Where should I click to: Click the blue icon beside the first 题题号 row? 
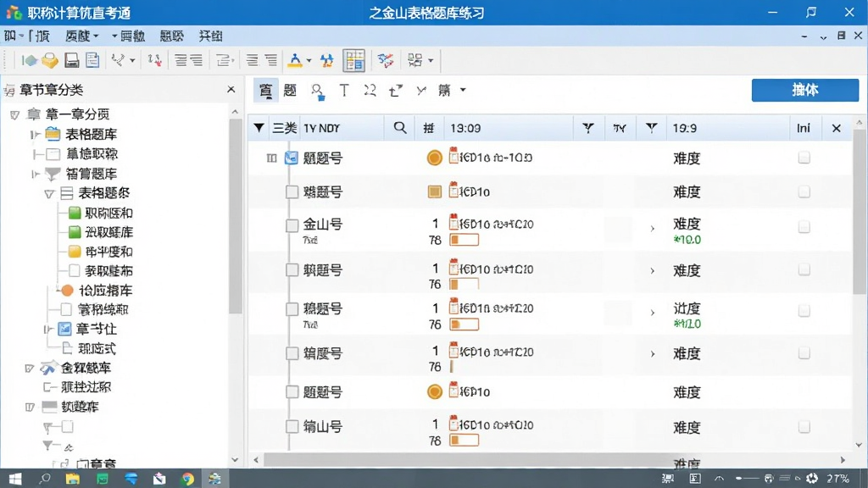(292, 158)
